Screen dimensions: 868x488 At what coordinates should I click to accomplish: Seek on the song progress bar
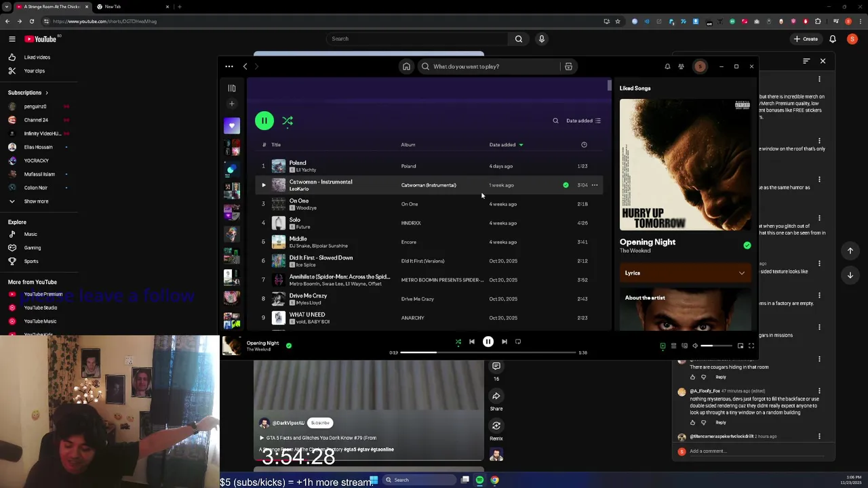click(x=488, y=352)
